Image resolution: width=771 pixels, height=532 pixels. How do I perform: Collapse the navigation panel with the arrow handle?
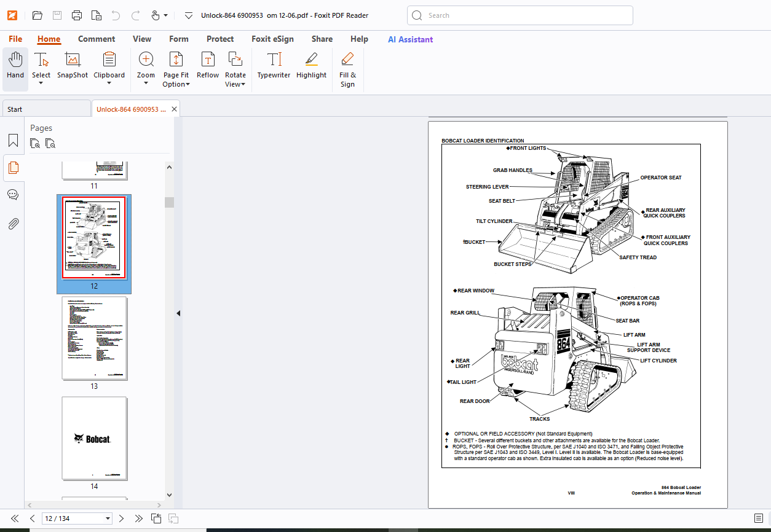(178, 313)
